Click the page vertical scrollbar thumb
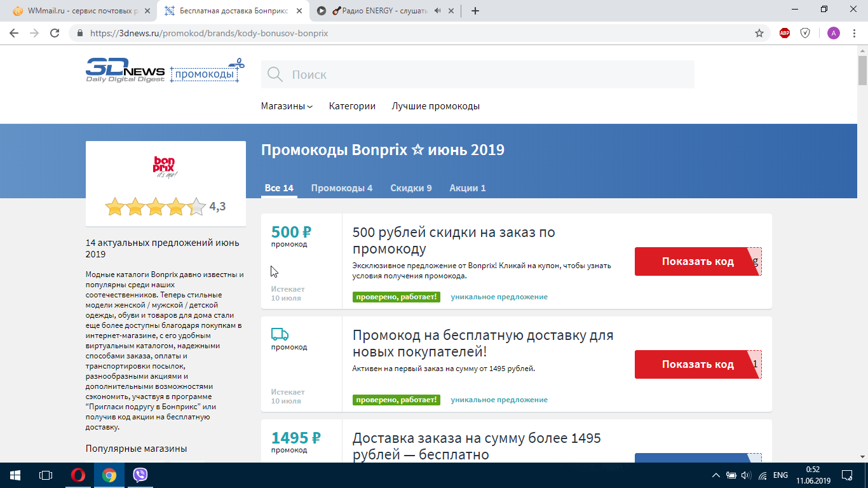Viewport: 868px width, 488px height. tap(862, 70)
